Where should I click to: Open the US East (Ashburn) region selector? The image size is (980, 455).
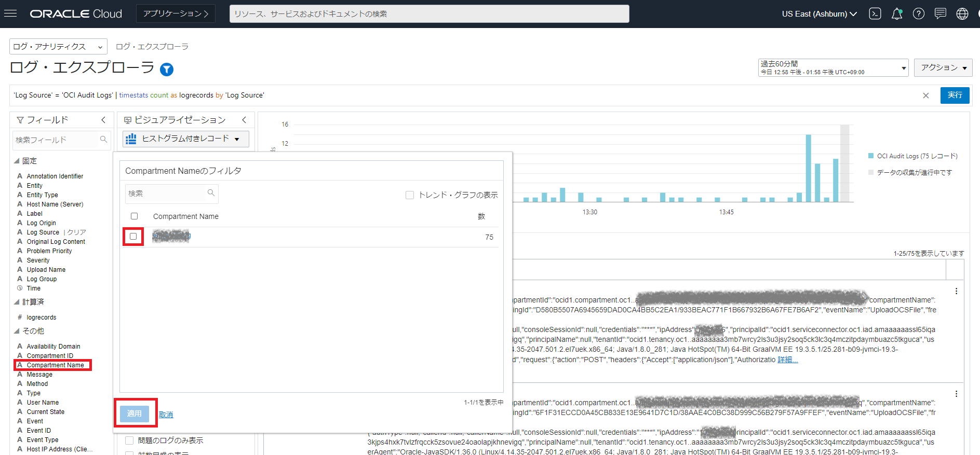pyautogui.click(x=819, y=14)
